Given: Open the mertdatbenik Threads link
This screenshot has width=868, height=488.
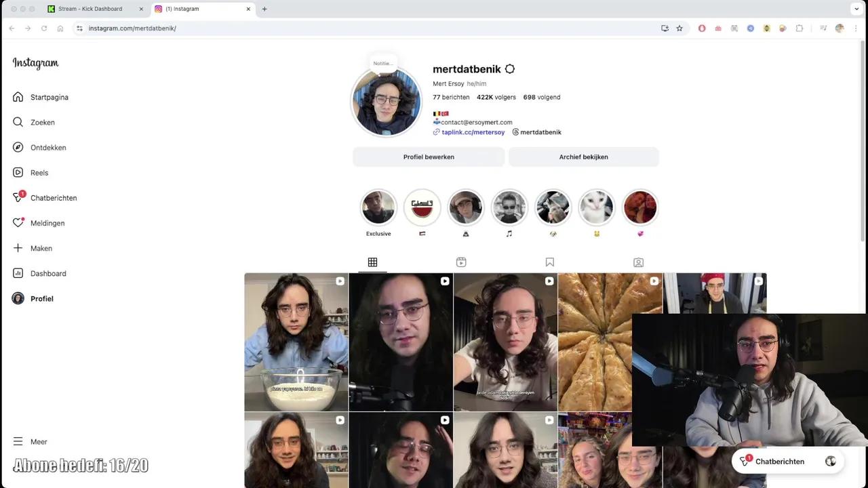Looking at the screenshot, I should 537,132.
